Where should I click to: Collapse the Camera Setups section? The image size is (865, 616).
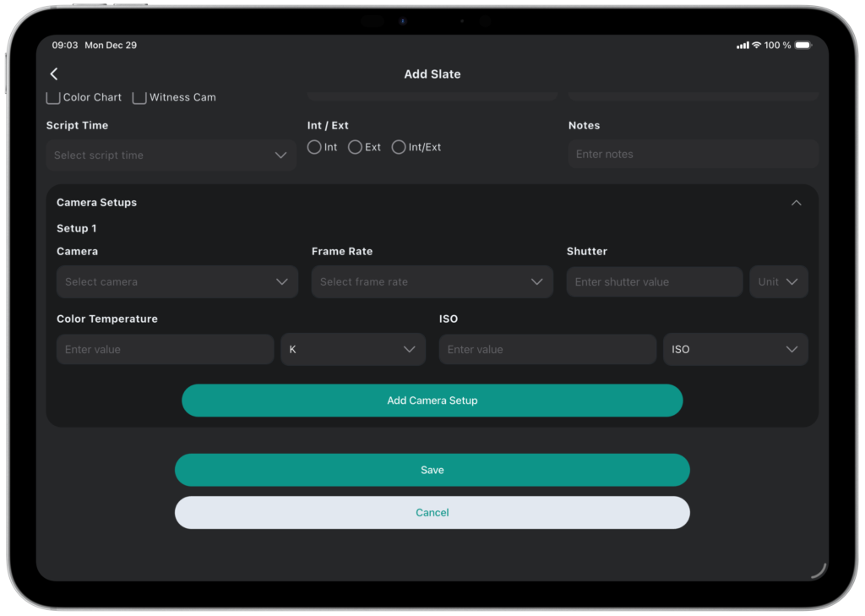pos(796,203)
